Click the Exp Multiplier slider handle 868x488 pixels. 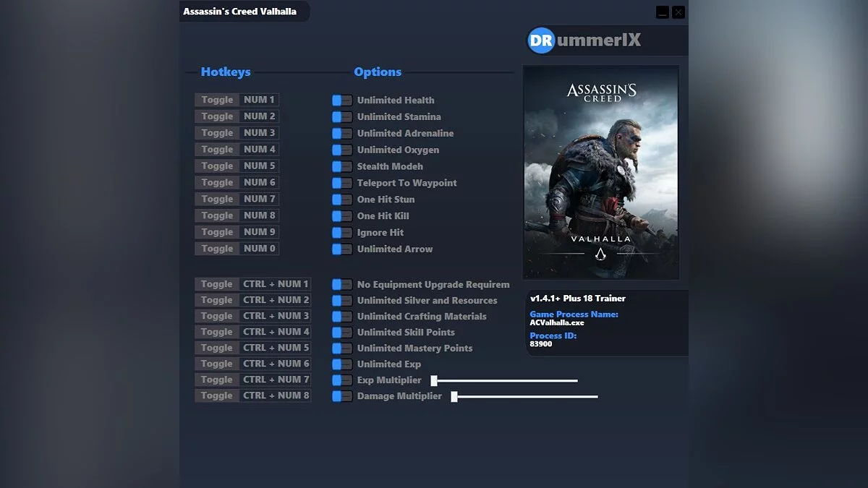pos(433,380)
